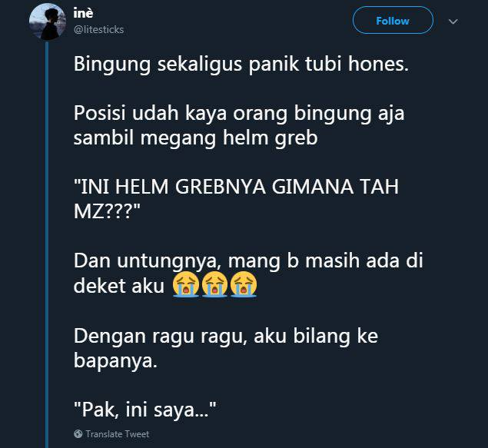Click the line starting "Dengan ragu ragu"

pyautogui.click(x=226, y=337)
